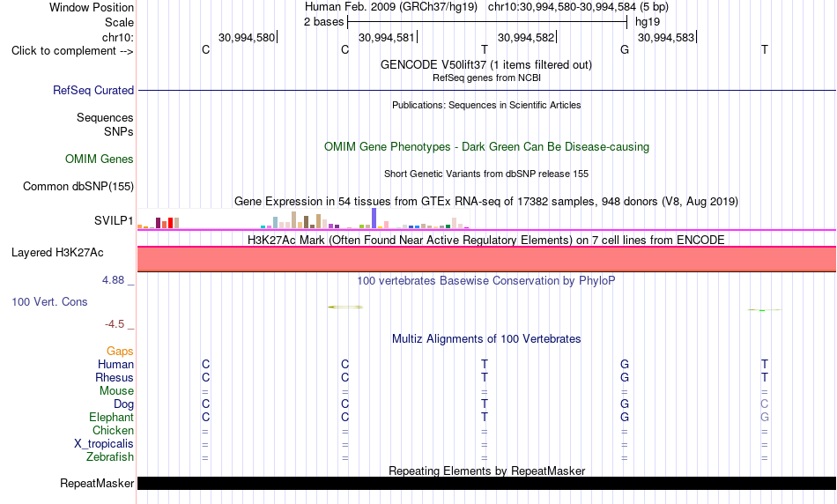Click the Gaps label in Multiz alignment
837x504 pixels.
pyautogui.click(x=120, y=351)
